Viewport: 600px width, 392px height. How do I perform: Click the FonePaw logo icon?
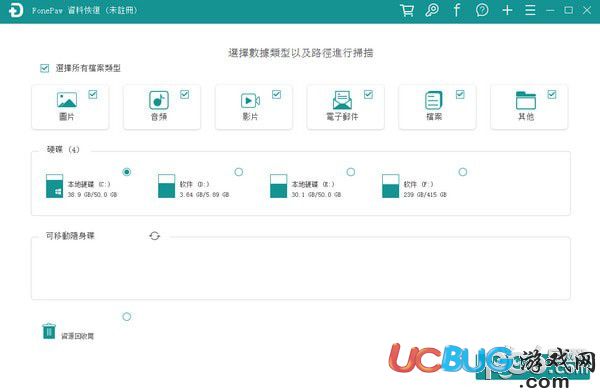(16, 10)
